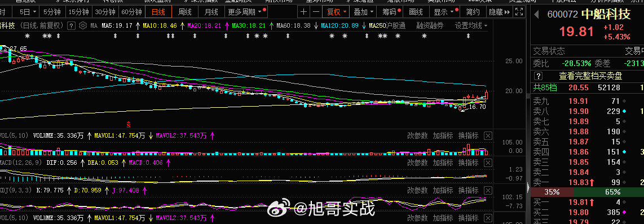Zoom out the chart with minus button
The width and height of the screenshot is (644, 224).
point(315,12)
